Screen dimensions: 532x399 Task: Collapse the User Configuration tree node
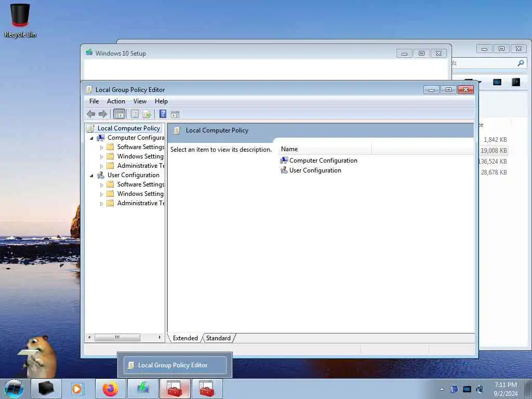click(91, 176)
